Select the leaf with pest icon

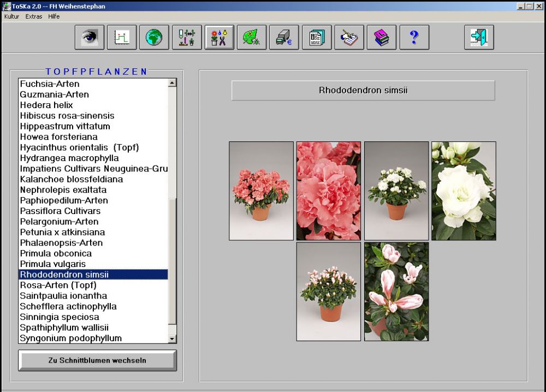pos(251,38)
